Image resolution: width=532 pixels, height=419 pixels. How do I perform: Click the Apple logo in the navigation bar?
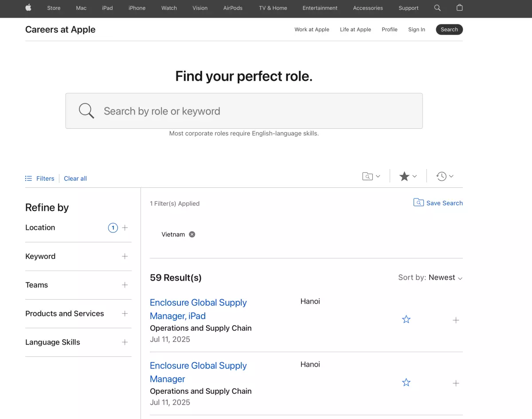click(x=28, y=8)
